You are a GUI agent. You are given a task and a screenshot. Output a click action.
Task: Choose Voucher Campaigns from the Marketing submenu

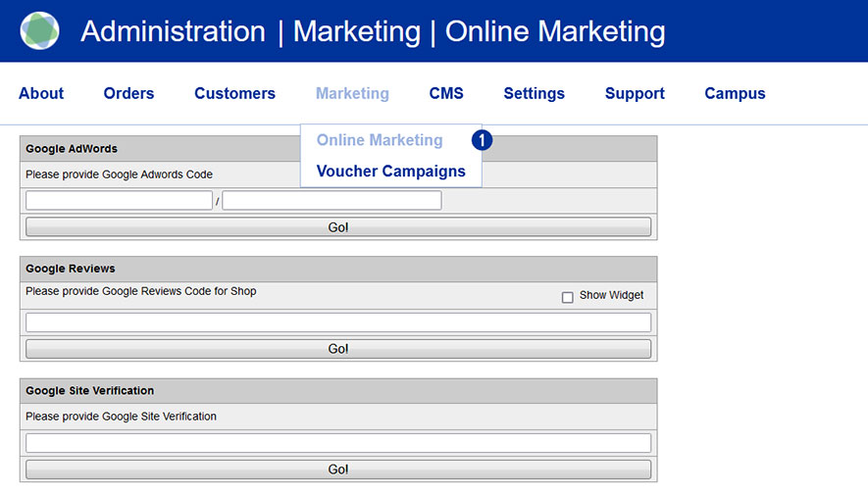click(x=390, y=172)
